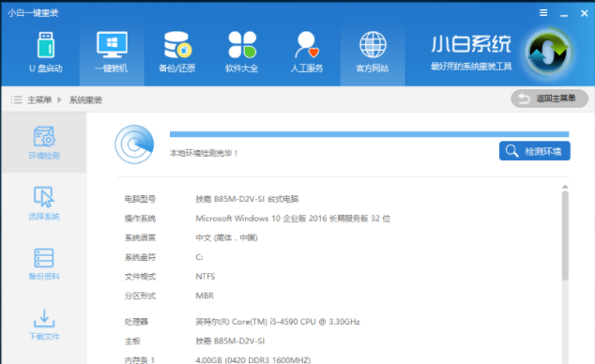Viewport: 595px width, 364px height.
Task: Open 人工服务 manual support
Action: [x=307, y=53]
